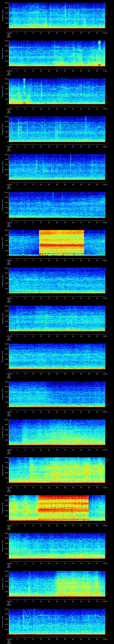Click the '38:00' end time label

pyautogui.click(x=105, y=336)
